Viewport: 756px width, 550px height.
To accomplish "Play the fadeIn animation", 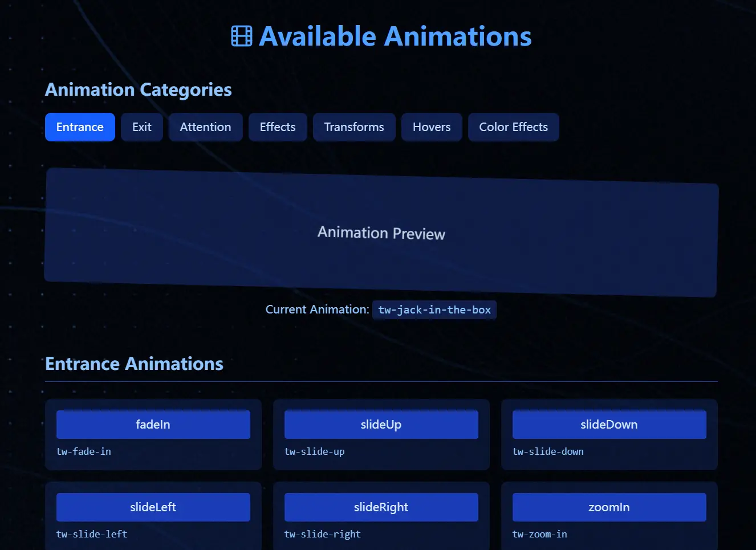I will (x=153, y=425).
